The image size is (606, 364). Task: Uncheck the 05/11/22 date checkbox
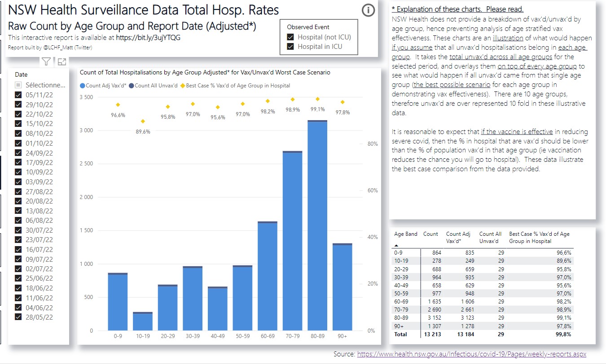pos(18,95)
